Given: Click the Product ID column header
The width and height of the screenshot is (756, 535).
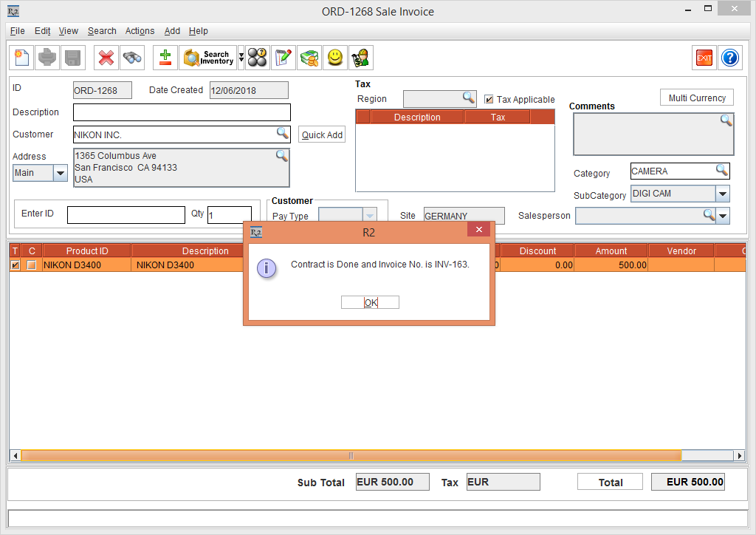Looking at the screenshot, I should pos(87,251).
